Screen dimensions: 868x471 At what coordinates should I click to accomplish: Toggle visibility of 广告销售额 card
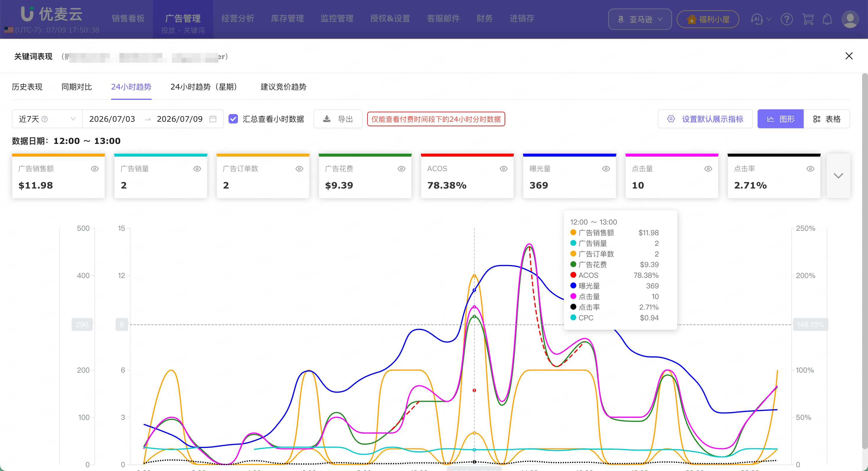95,169
